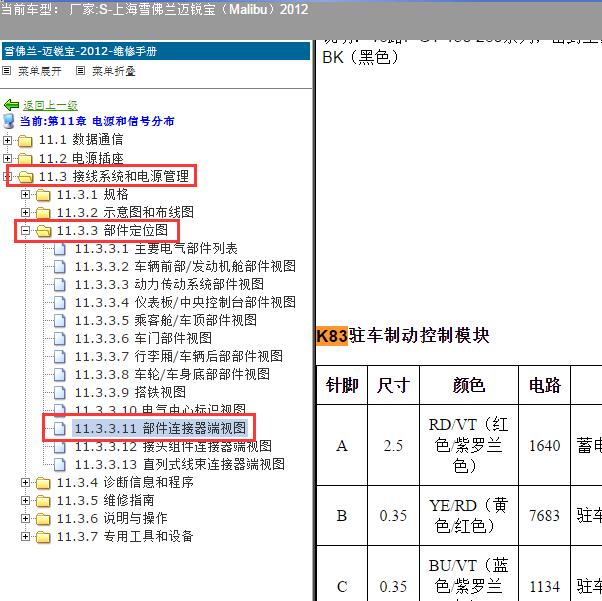Screen dimensions: 602x601
Task: Click open folder icon of 11.3.3 部件定位图
Action: coord(44,231)
